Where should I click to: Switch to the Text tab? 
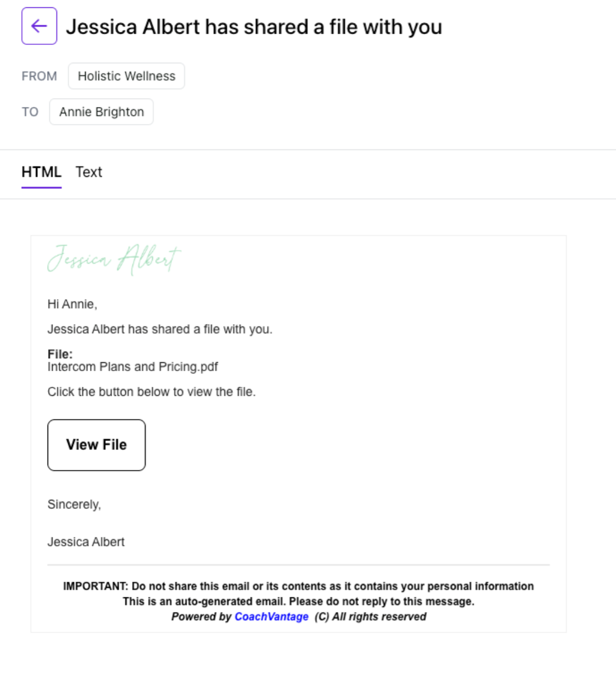[89, 172]
